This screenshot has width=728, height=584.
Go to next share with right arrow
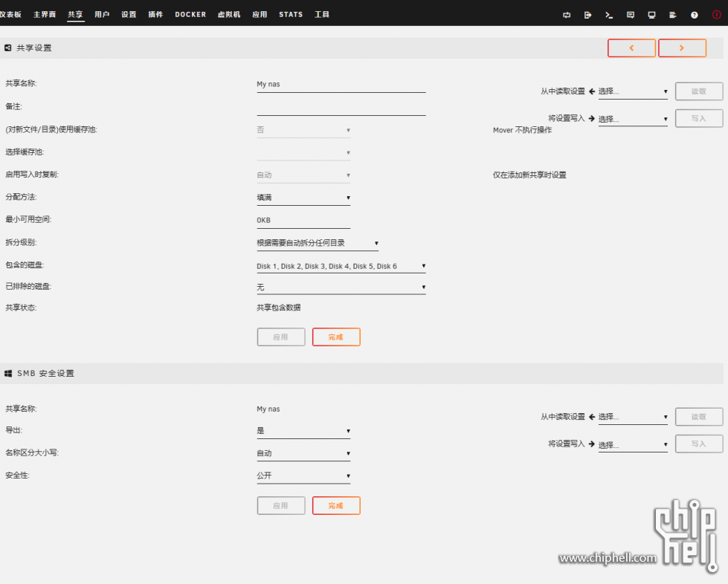point(682,48)
